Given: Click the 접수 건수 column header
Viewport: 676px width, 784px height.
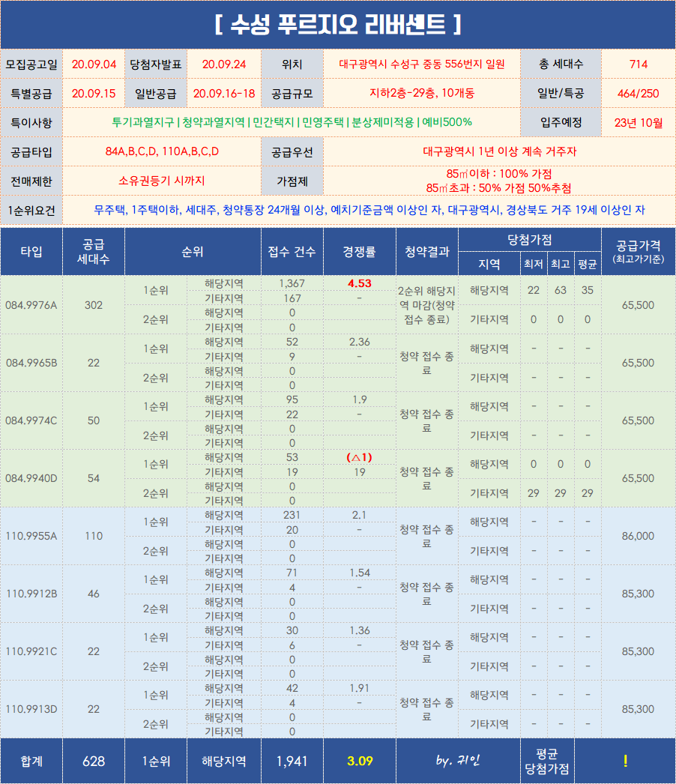Looking at the screenshot, I should (292, 252).
